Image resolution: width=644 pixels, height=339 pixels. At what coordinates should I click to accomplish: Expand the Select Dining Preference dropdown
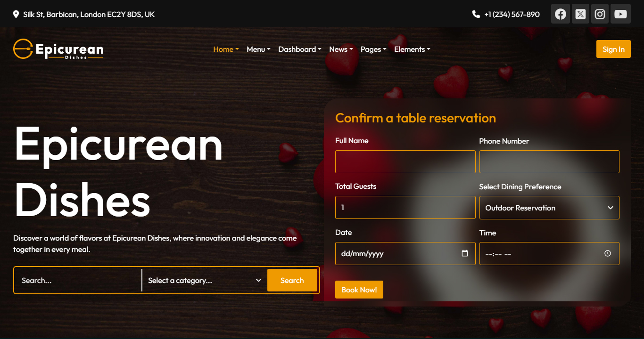pos(549,208)
